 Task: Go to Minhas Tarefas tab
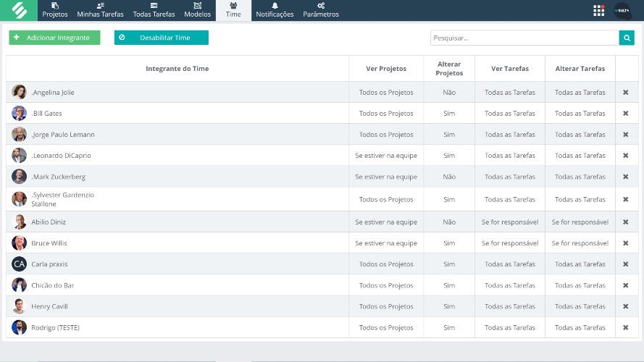click(100, 10)
